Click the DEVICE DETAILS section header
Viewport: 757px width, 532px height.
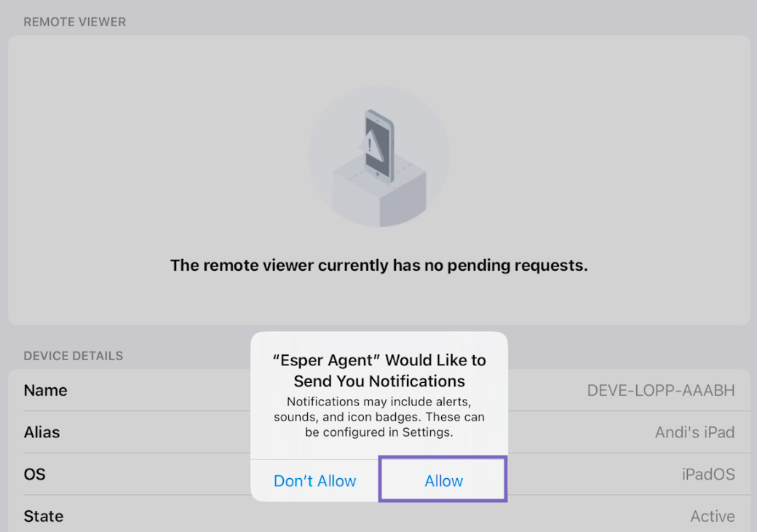click(74, 356)
